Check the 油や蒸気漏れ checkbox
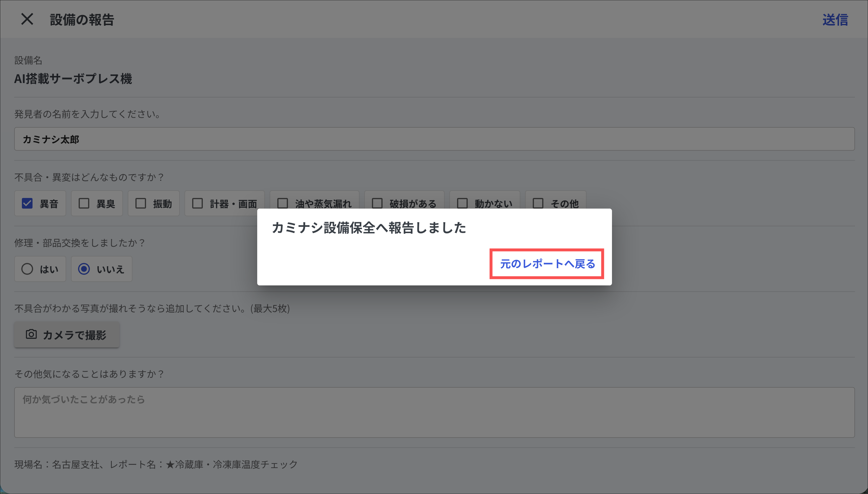The image size is (868, 494). (282, 204)
